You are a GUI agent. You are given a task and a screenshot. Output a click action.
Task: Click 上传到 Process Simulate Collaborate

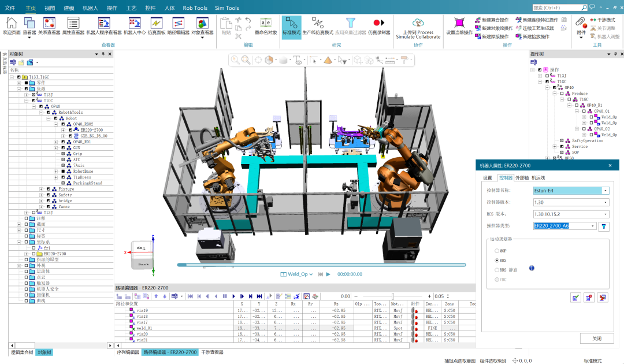[418, 26]
